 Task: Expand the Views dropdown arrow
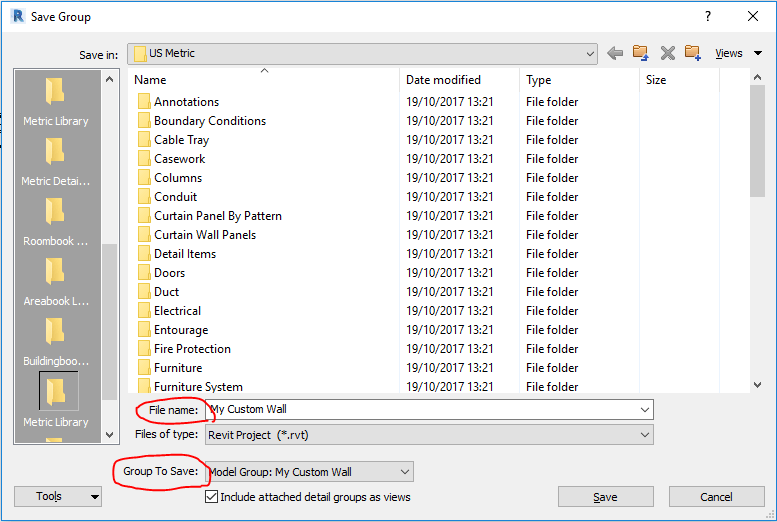pos(758,53)
